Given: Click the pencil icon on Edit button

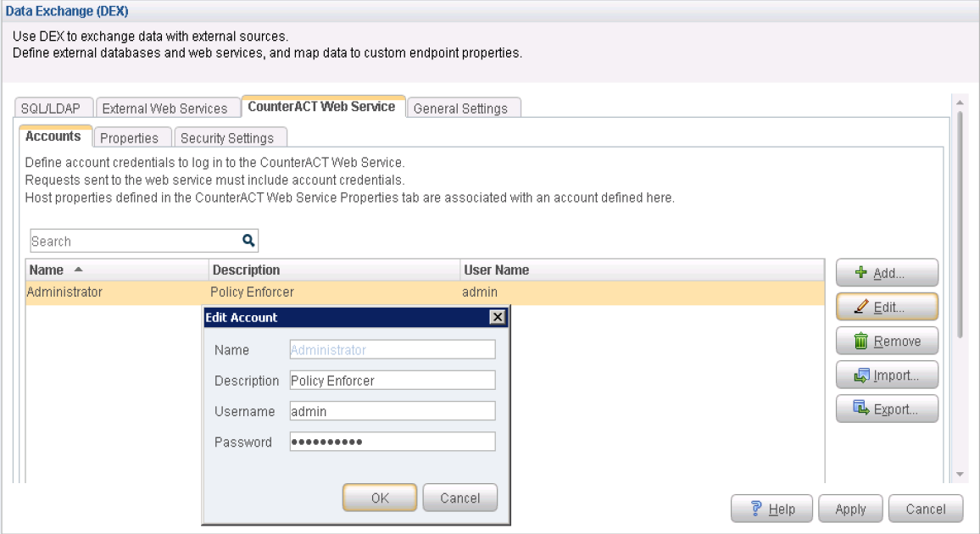Looking at the screenshot, I should [x=860, y=307].
